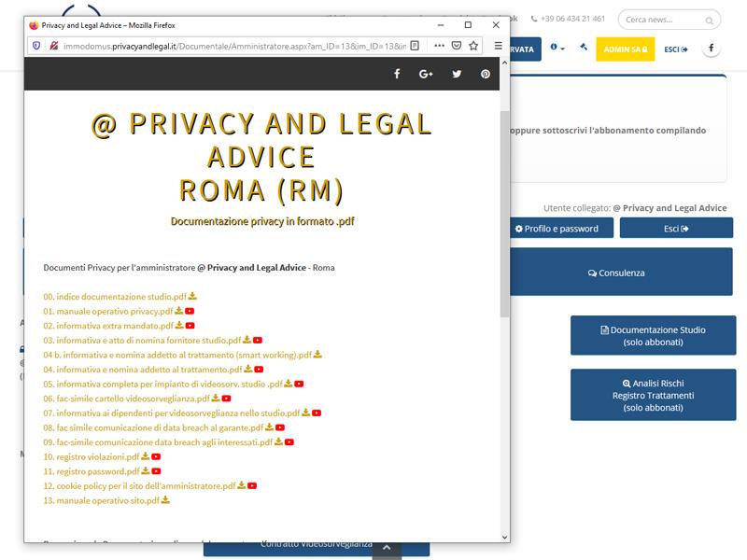Click the video icon for 09. data breach agli interessati
The height and width of the screenshot is (560, 747).
(289, 441)
